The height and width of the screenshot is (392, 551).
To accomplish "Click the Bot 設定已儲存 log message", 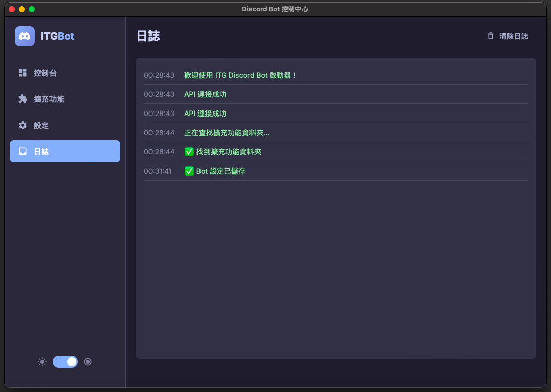I will [x=221, y=171].
